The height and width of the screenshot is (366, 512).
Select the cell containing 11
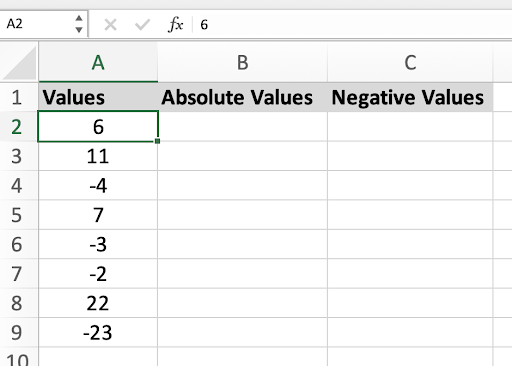point(98,156)
